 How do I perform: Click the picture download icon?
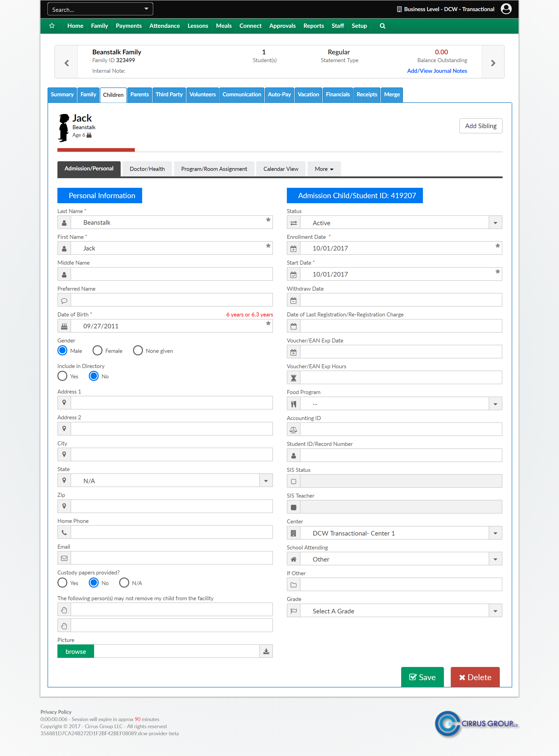(266, 651)
